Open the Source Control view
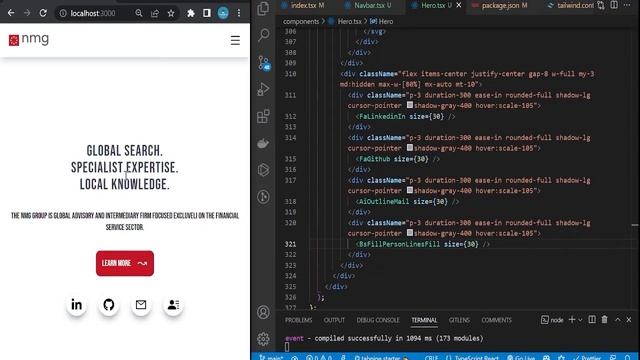 [263, 63]
